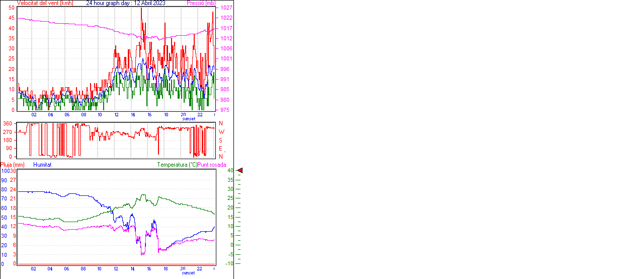Select the "E" compass letter on direction graph
The height and width of the screenshot is (279, 644).
pos(221,149)
